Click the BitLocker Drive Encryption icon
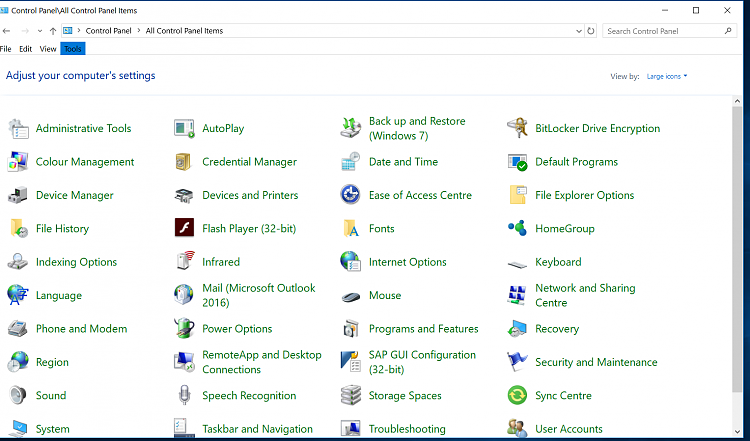The image size is (750, 441). [517, 128]
